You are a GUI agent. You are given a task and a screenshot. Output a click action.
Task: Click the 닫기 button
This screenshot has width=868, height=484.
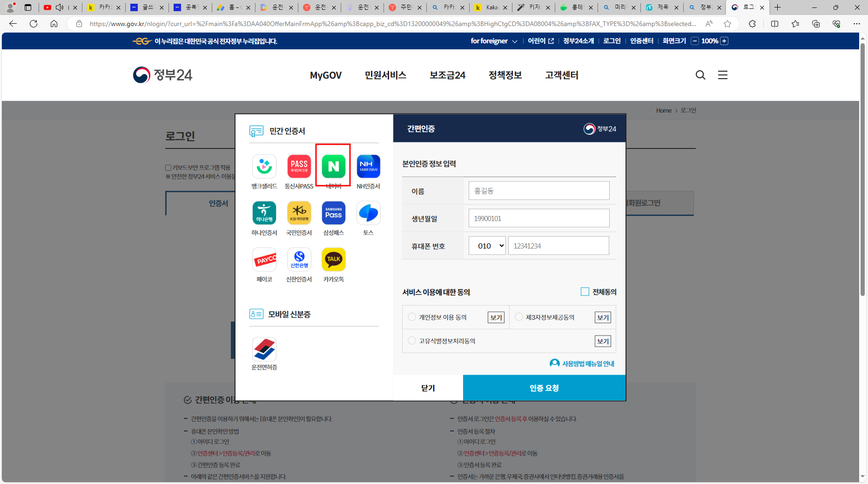tap(428, 388)
